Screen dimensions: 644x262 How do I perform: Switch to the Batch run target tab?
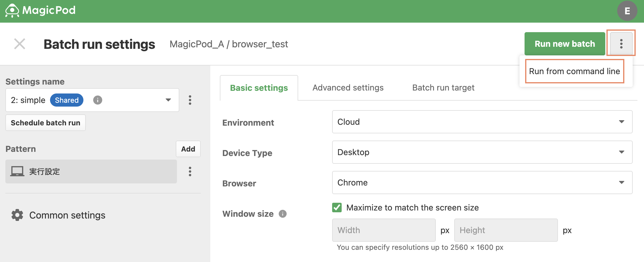tap(443, 88)
